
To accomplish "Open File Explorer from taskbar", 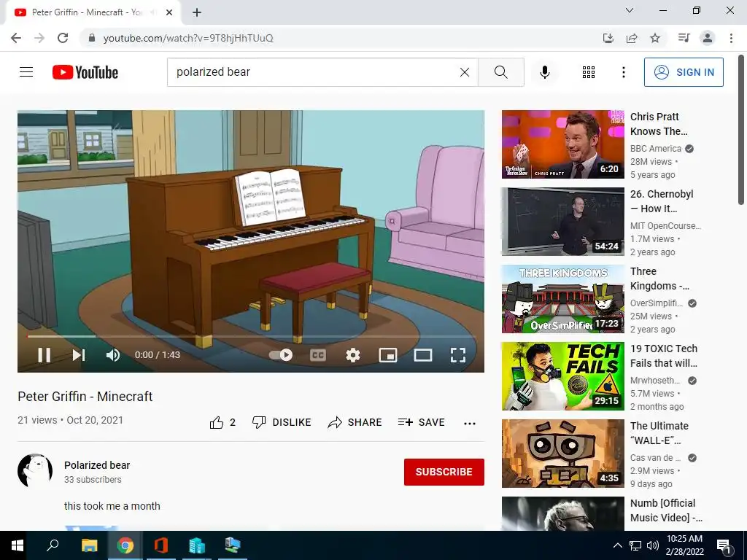I will point(89,545).
